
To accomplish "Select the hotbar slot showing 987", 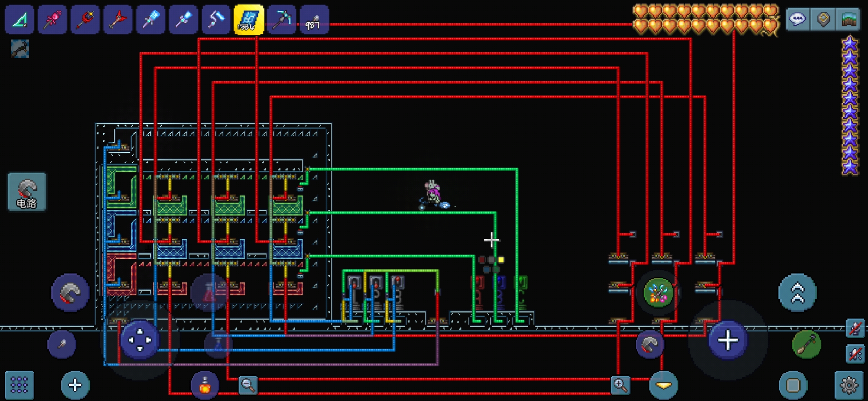I will pos(314,19).
